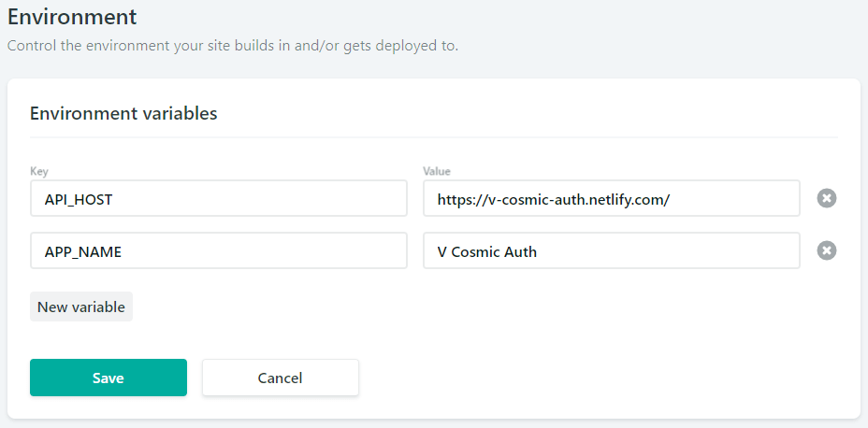Click the divider line below Environment variables

coord(434,137)
